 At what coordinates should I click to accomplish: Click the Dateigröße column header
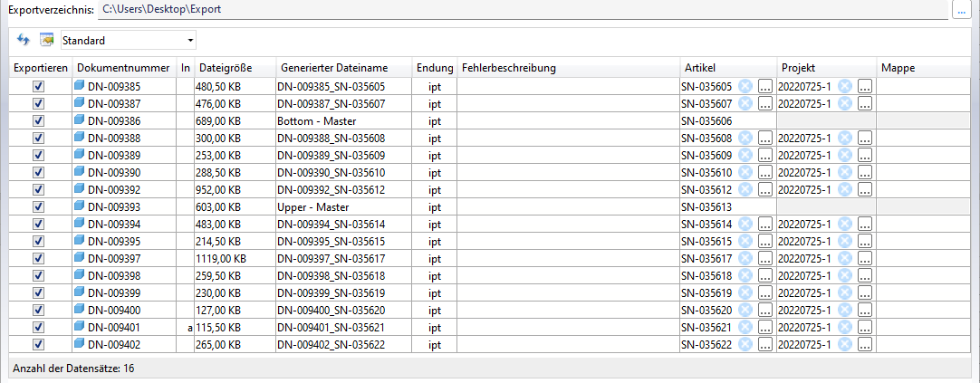pos(225,68)
